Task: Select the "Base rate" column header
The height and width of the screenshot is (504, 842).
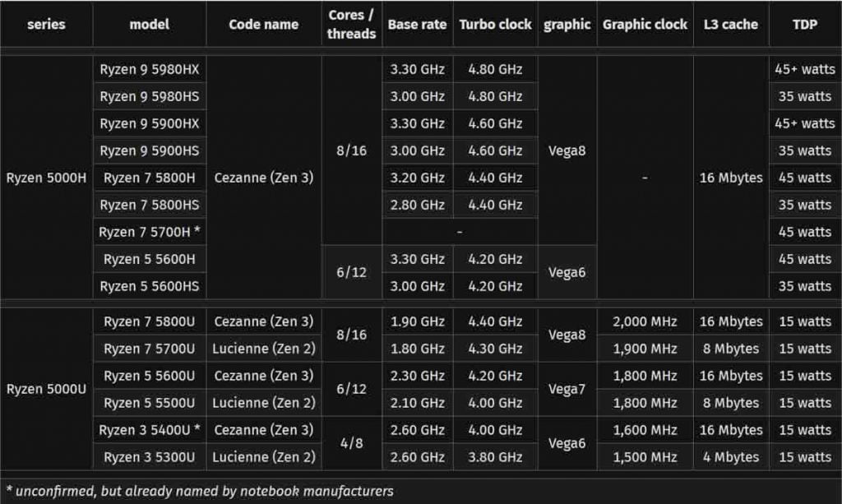Action: pos(417,25)
